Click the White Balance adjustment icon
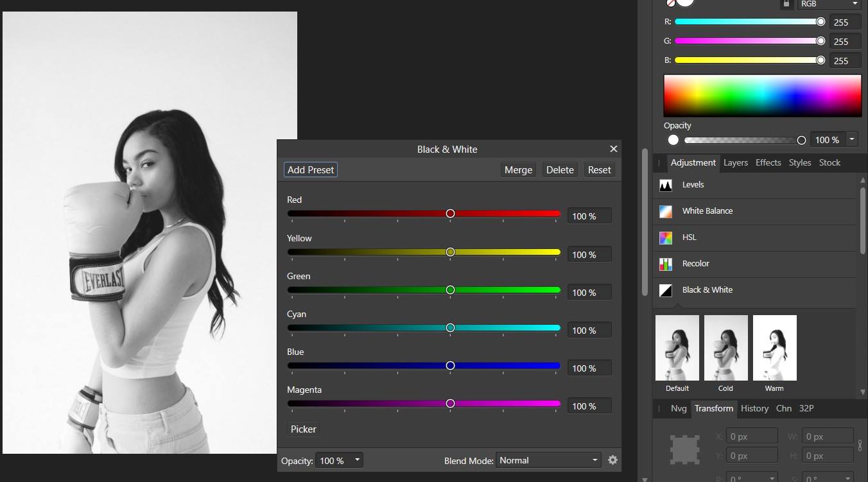 click(x=666, y=211)
